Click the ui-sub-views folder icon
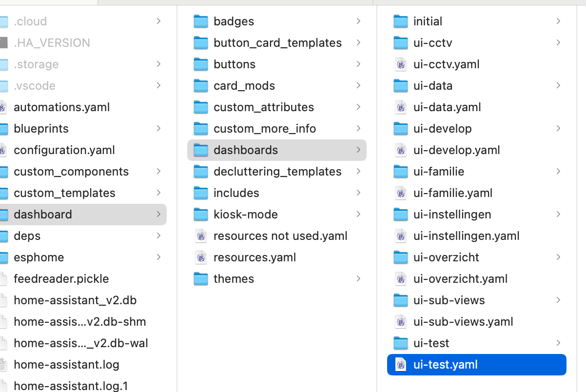 tap(400, 300)
